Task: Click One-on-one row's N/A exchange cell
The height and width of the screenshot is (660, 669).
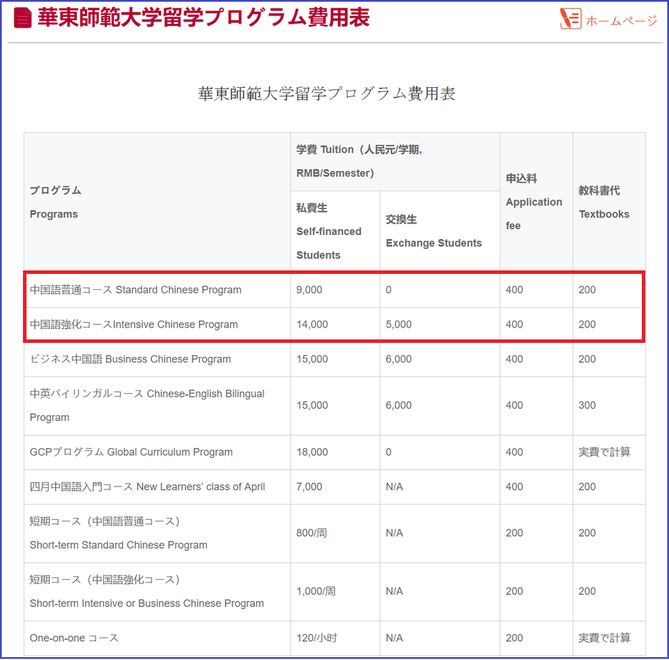Action: click(x=394, y=638)
